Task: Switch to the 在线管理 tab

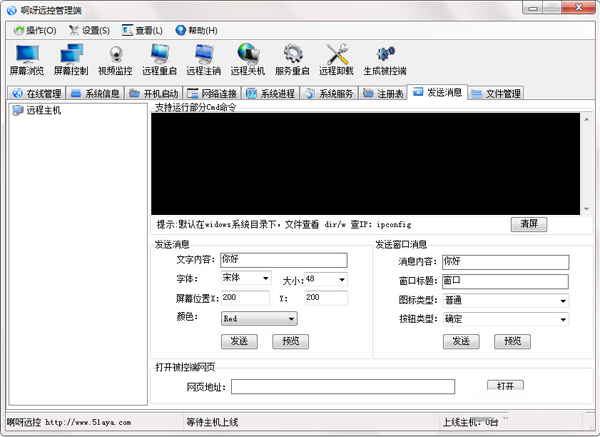Action: tap(37, 93)
